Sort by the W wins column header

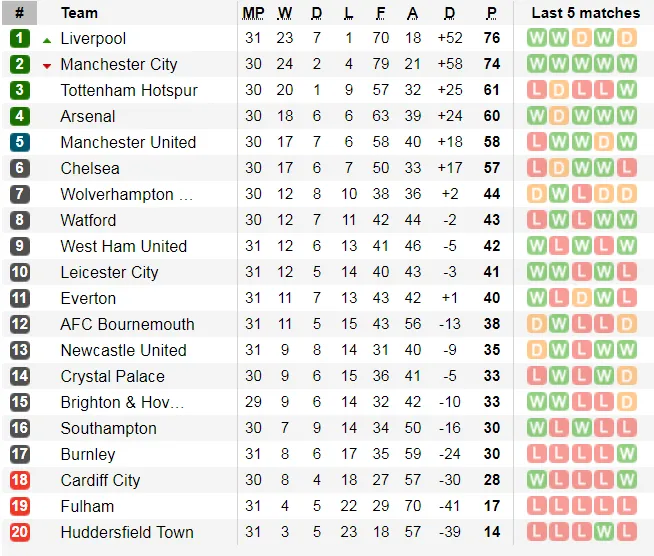click(285, 13)
